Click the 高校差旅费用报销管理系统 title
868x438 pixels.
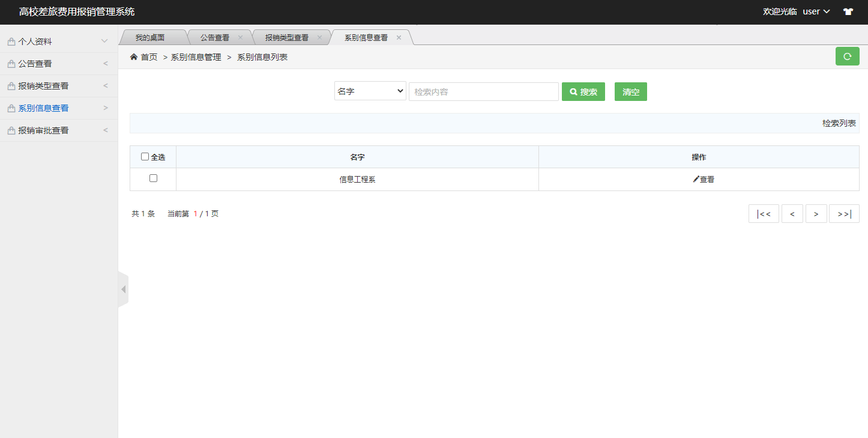click(x=77, y=11)
